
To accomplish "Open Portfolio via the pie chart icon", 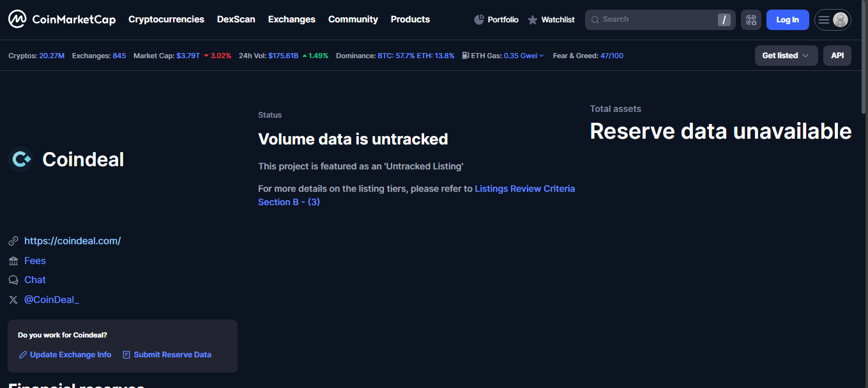I will [479, 20].
